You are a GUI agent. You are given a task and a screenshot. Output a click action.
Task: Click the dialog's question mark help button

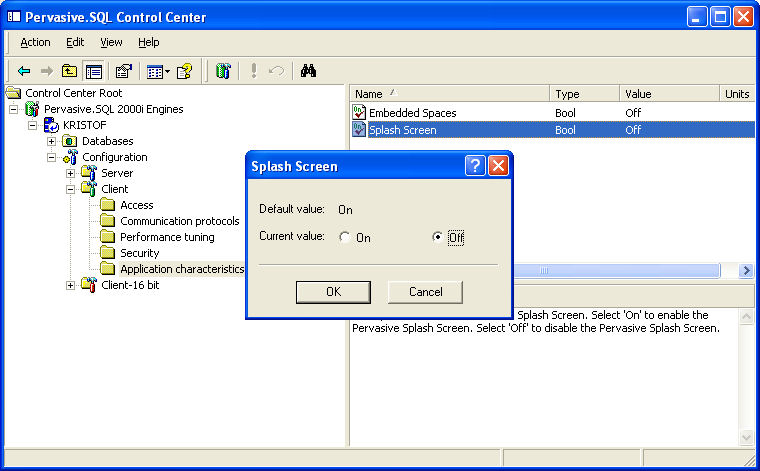(x=475, y=166)
